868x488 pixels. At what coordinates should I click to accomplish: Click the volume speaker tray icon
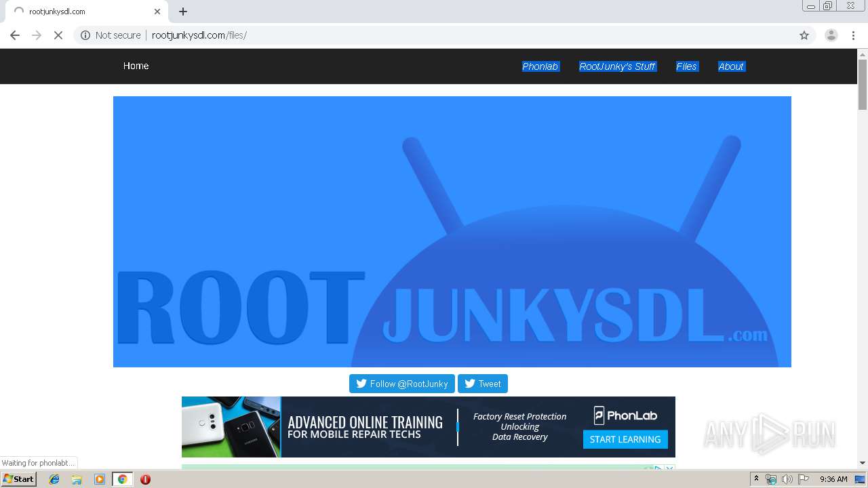(x=787, y=479)
